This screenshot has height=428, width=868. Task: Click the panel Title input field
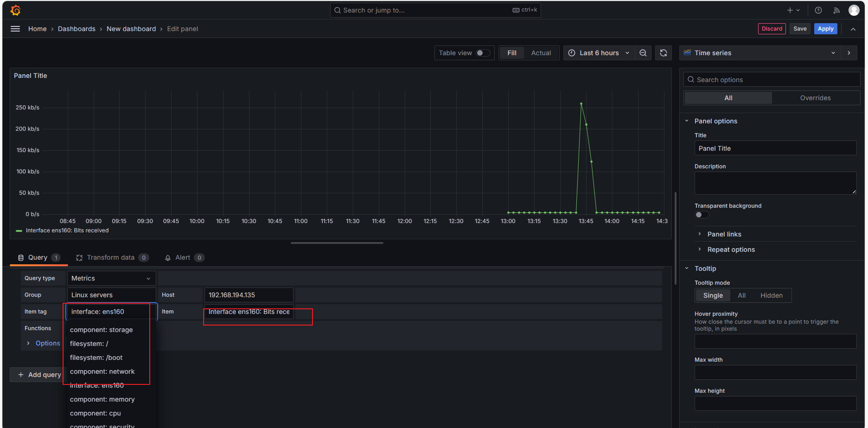(775, 148)
